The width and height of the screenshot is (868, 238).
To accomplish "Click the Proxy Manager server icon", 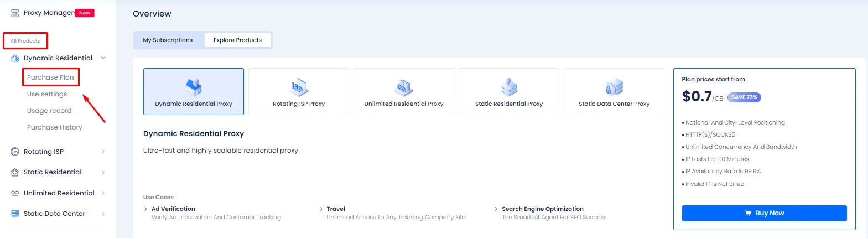I will pos(15,13).
